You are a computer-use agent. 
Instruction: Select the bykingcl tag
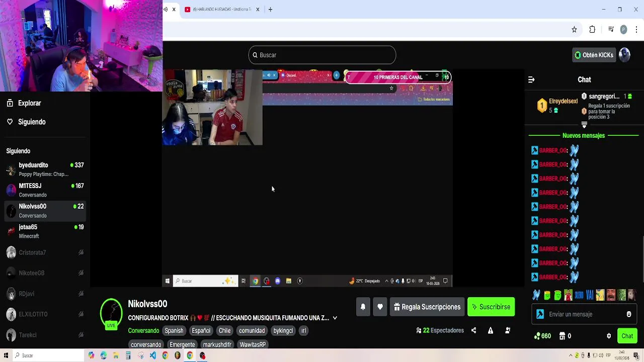[x=283, y=330]
